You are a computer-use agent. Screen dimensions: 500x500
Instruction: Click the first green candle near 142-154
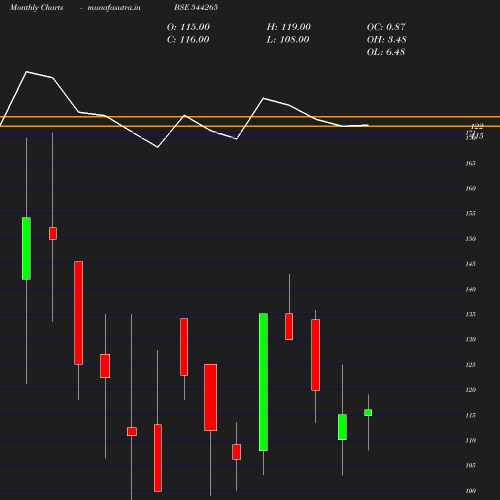[x=26, y=248]
